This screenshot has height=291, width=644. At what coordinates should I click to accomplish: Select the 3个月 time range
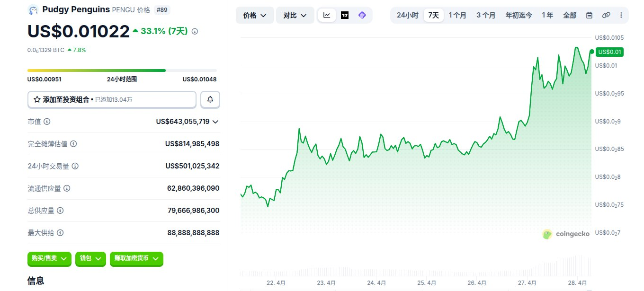(x=486, y=15)
